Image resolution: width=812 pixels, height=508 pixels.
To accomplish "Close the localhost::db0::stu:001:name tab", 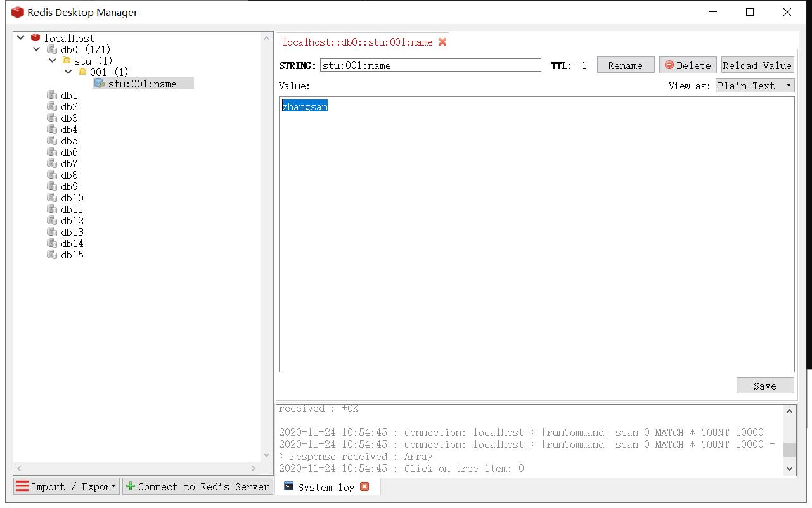I will (442, 42).
